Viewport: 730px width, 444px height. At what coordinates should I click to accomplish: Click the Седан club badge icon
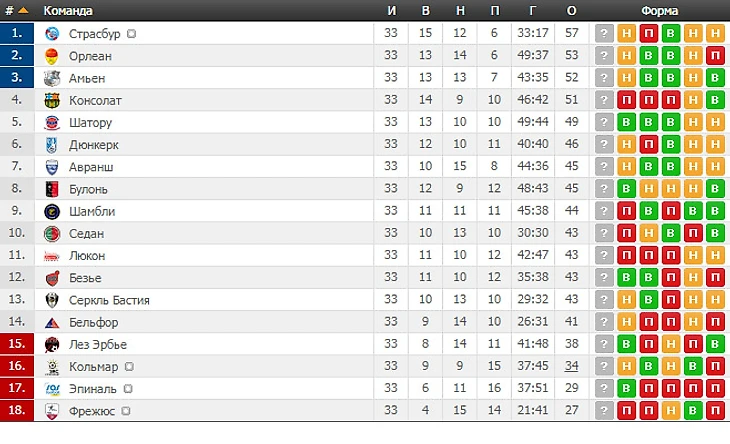click(x=52, y=233)
